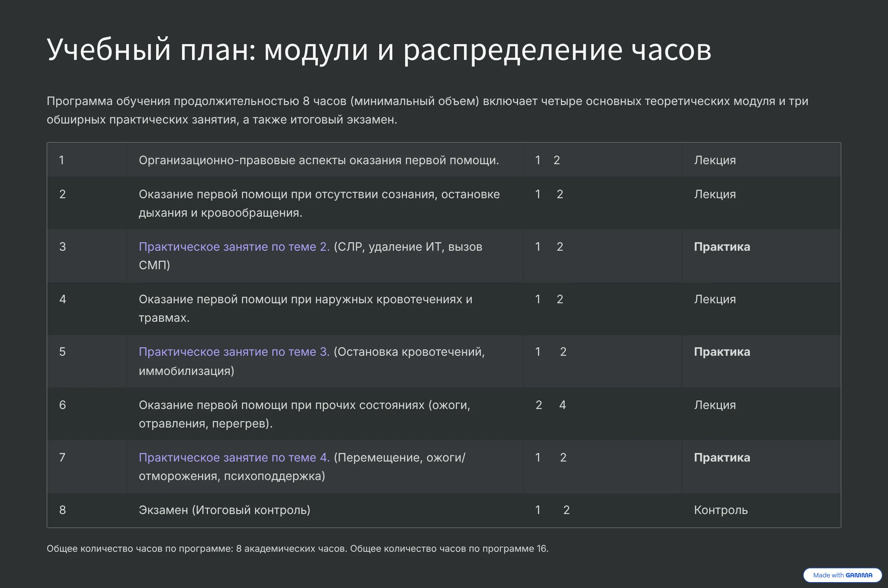Click footer note about total program hours
Screen dimensions: 888x588
click(x=297, y=549)
